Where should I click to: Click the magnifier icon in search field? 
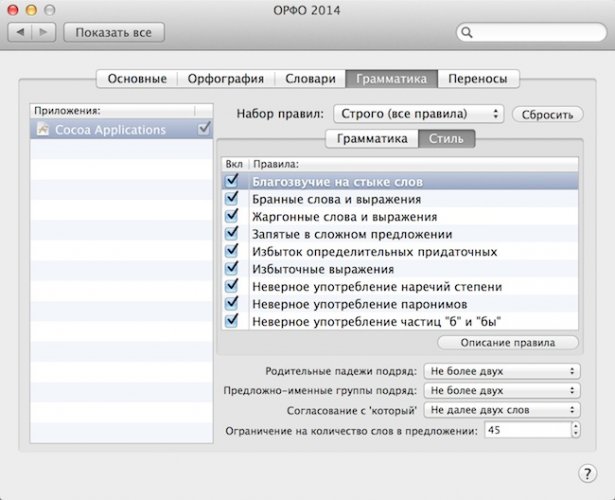[467, 33]
